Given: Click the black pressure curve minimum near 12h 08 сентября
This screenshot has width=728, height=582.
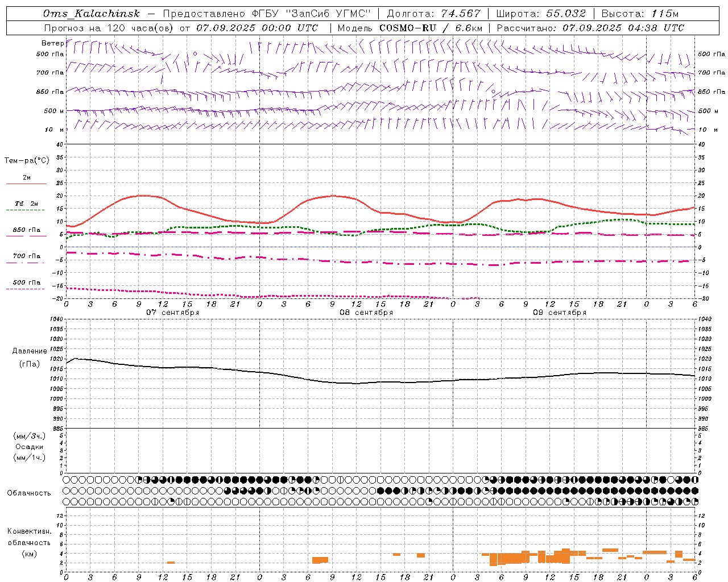Looking at the screenshot, I should coord(356,384).
